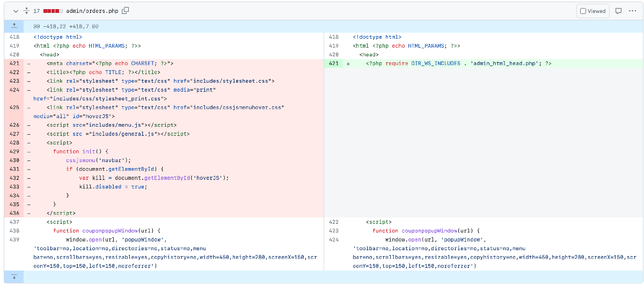Click left line number 425
This screenshot has height=284, width=644.
(x=14, y=107)
